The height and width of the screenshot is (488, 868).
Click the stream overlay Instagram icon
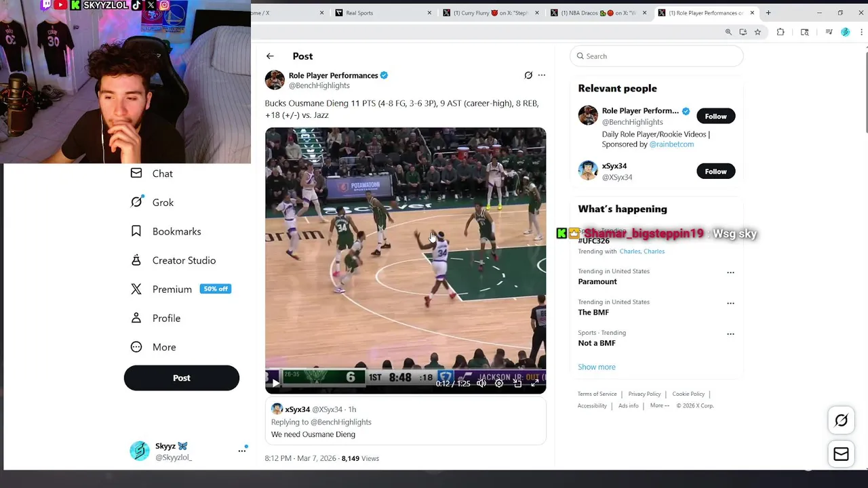point(164,5)
